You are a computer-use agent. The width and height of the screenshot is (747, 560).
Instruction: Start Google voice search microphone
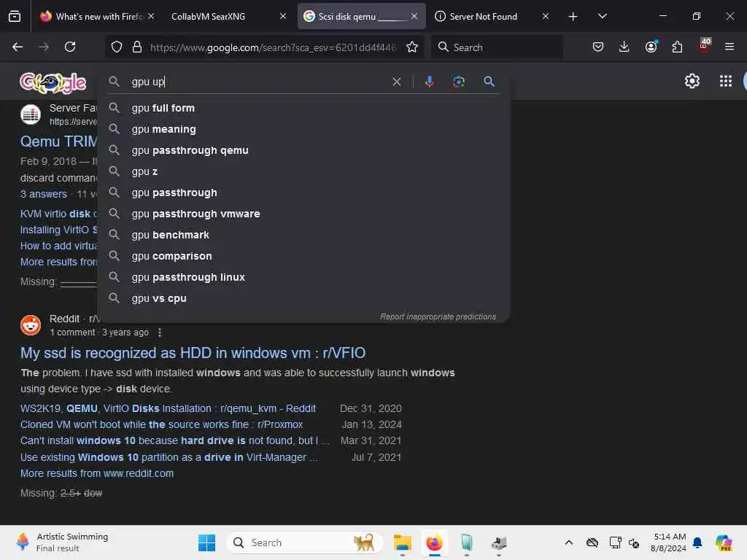(429, 82)
